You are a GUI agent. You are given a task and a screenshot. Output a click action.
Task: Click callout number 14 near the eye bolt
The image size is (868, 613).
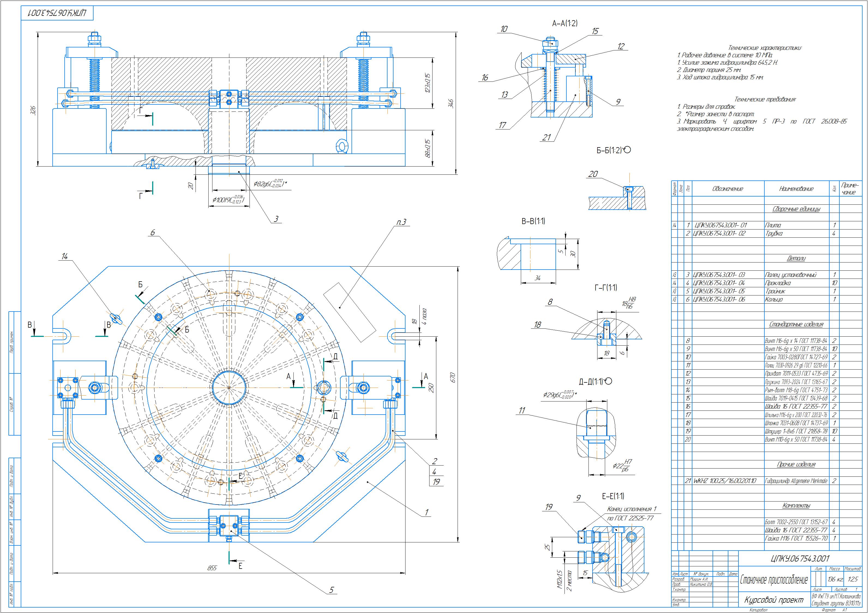tap(65, 256)
